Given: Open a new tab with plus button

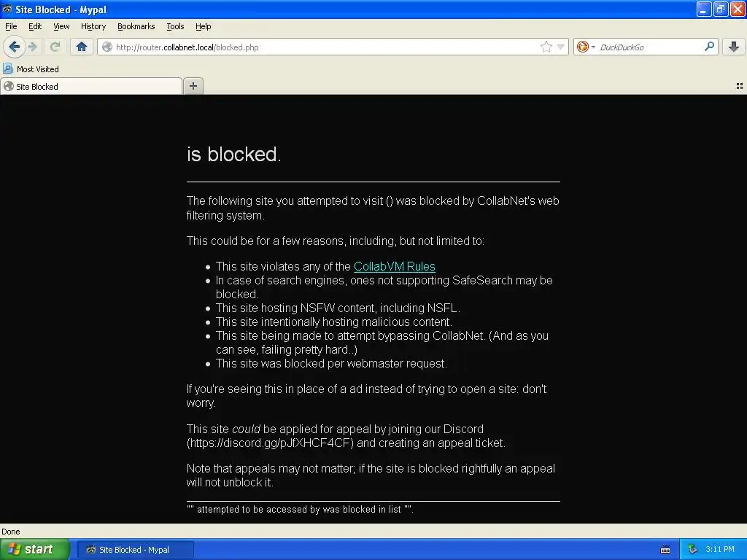Looking at the screenshot, I should pyautogui.click(x=193, y=86).
